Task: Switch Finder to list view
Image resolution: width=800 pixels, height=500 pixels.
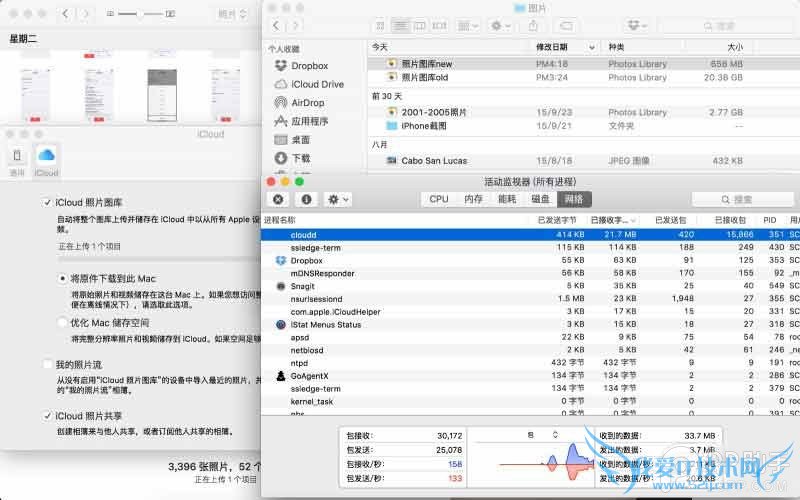Action: 401,25
